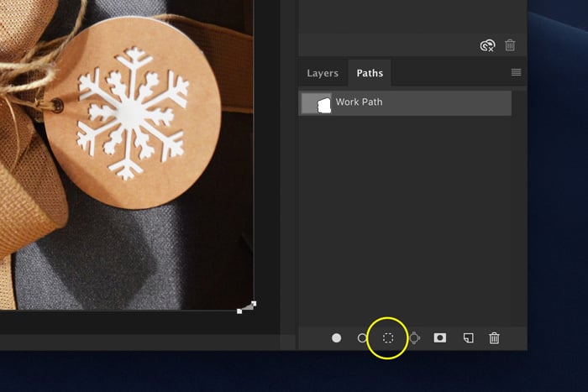
Task: Select the Work Path row
Action: [405, 103]
